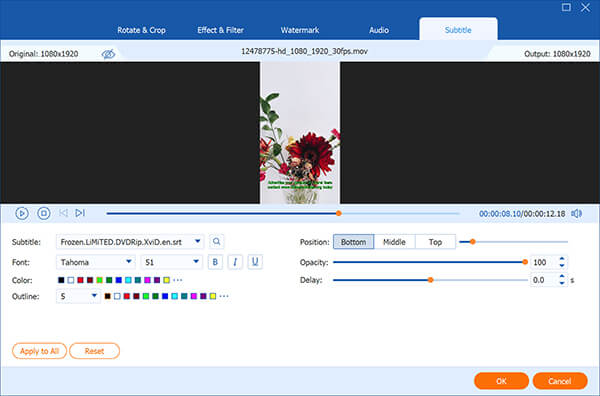The image size is (600, 396).
Task: Choose purple outline color swatch
Action: click(203, 296)
